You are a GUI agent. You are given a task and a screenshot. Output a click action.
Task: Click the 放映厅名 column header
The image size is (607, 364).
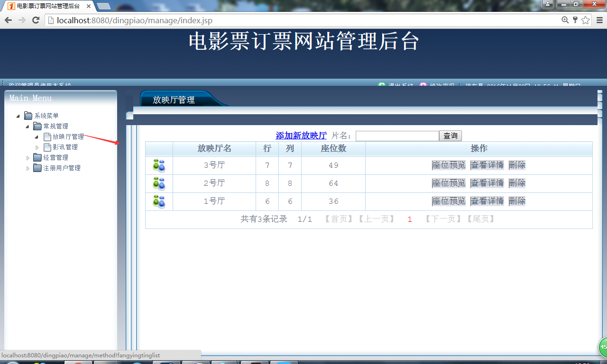pos(214,148)
